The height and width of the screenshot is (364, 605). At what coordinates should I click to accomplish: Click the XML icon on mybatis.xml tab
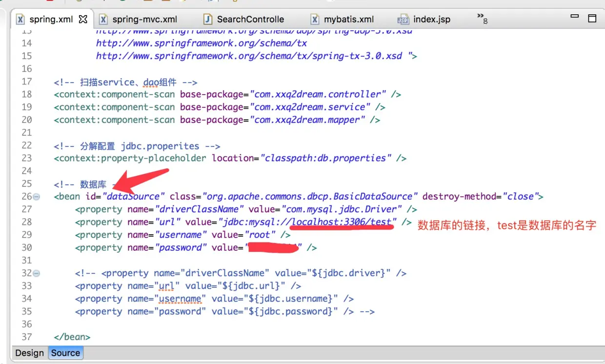pos(315,20)
